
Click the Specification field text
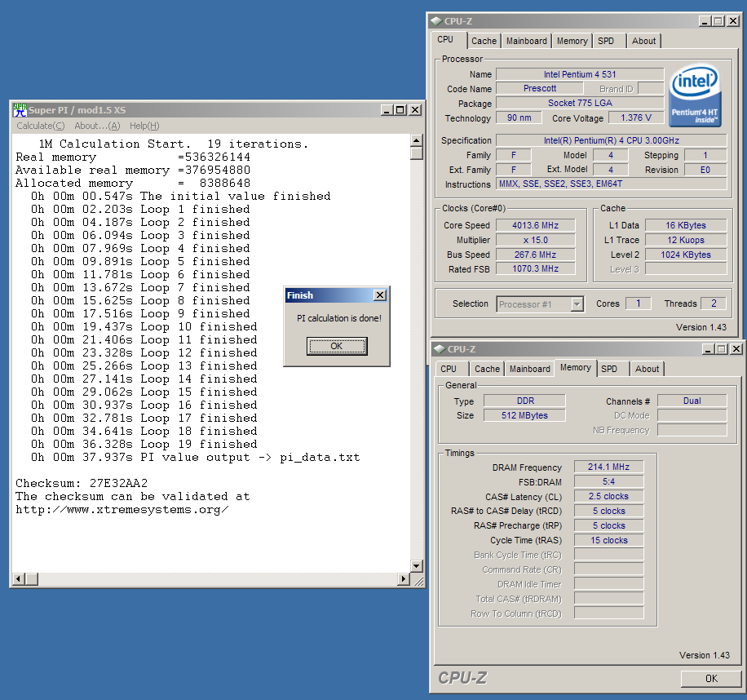click(x=612, y=140)
